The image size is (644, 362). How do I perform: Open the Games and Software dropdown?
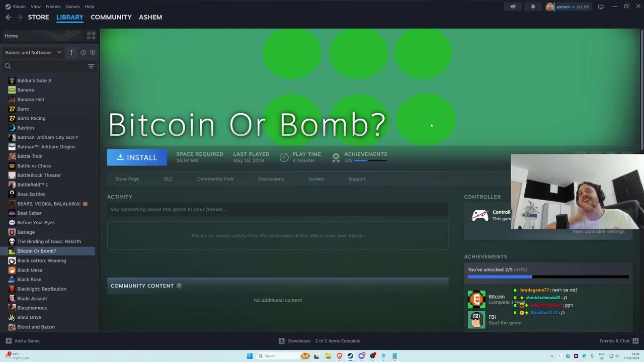pos(33,52)
